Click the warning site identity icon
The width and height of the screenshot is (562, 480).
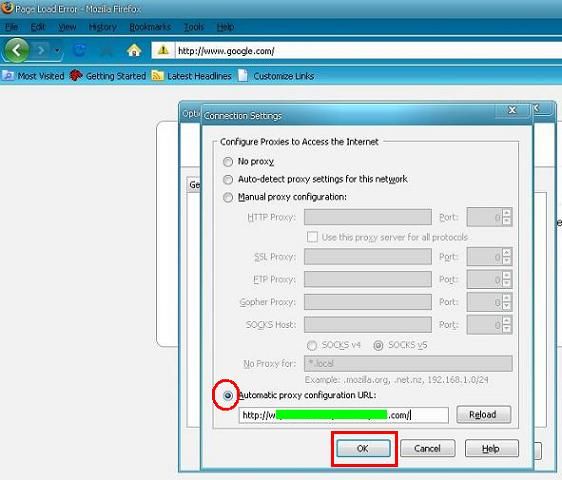pos(163,51)
